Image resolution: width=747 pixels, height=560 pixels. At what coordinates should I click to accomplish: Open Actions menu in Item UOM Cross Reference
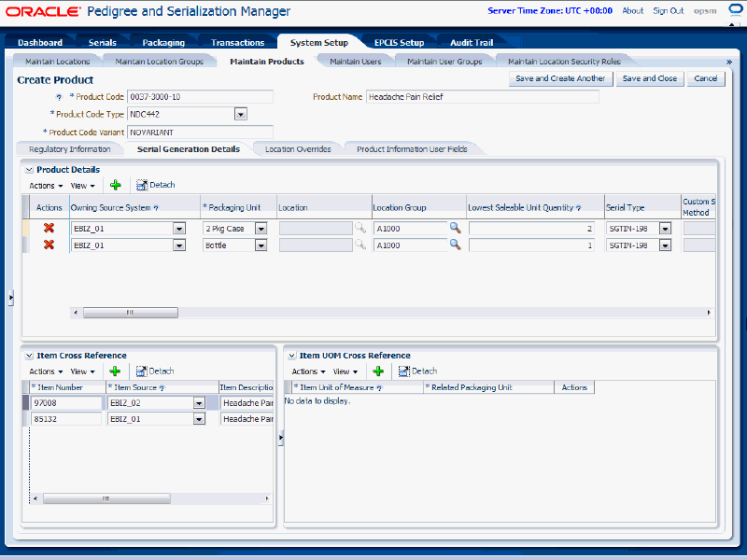(308, 371)
